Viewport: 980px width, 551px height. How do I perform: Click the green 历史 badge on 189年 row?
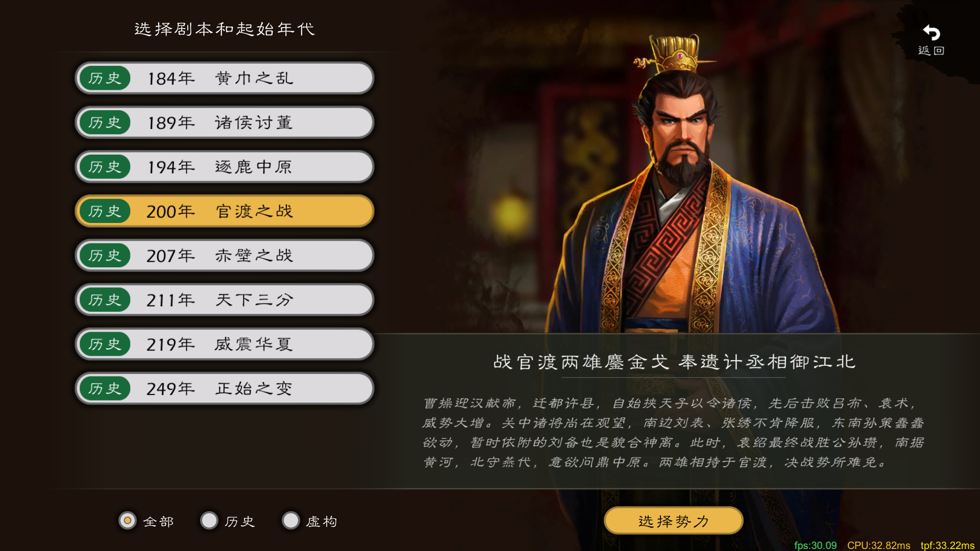pyautogui.click(x=105, y=122)
